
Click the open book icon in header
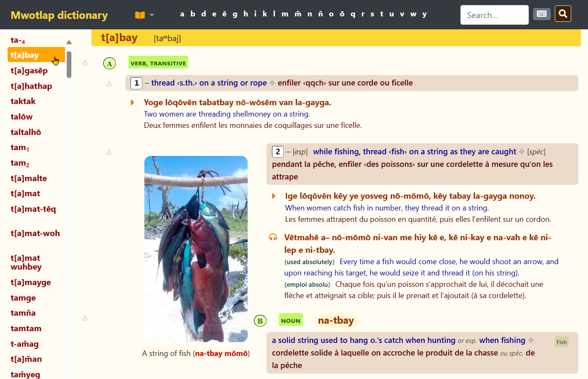[140, 15]
